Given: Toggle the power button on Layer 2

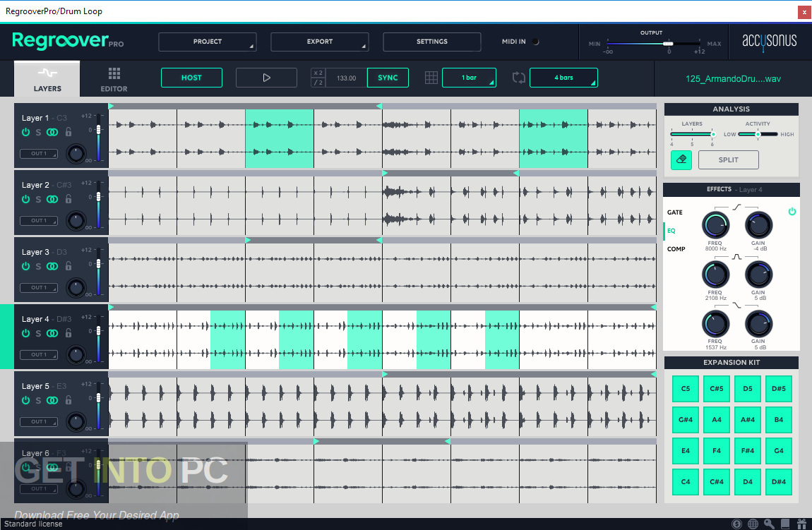Looking at the screenshot, I should click(25, 199).
